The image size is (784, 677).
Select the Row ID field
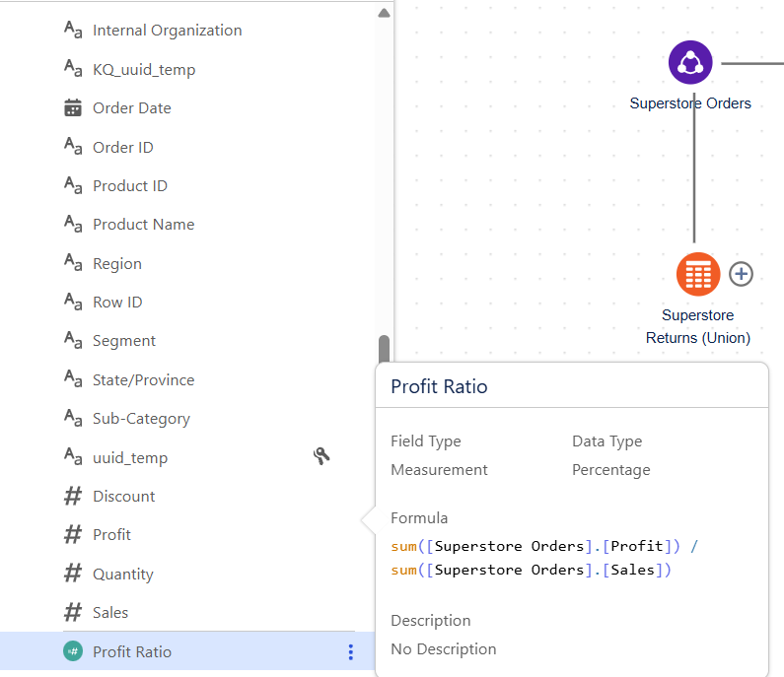[117, 303]
